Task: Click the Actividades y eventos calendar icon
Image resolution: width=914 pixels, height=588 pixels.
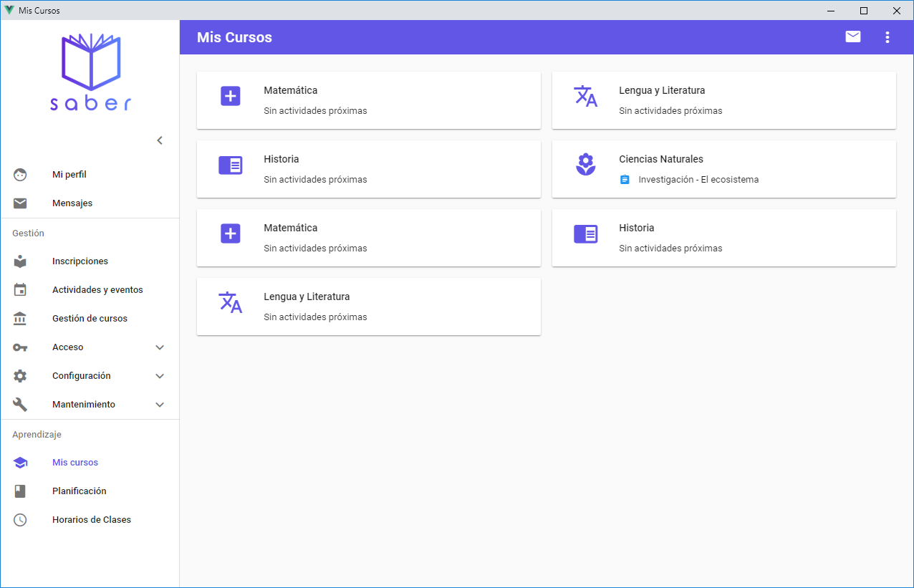Action: pos(20,290)
